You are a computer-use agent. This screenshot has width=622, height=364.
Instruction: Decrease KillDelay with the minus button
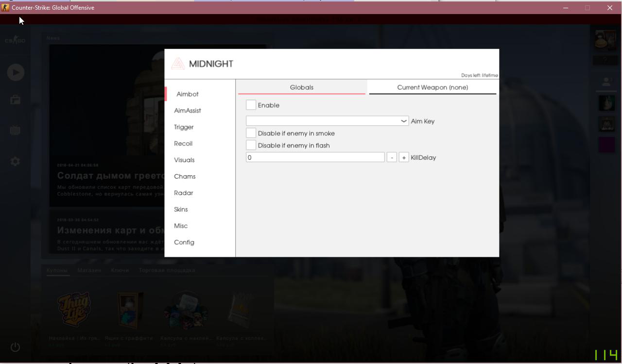coord(392,157)
